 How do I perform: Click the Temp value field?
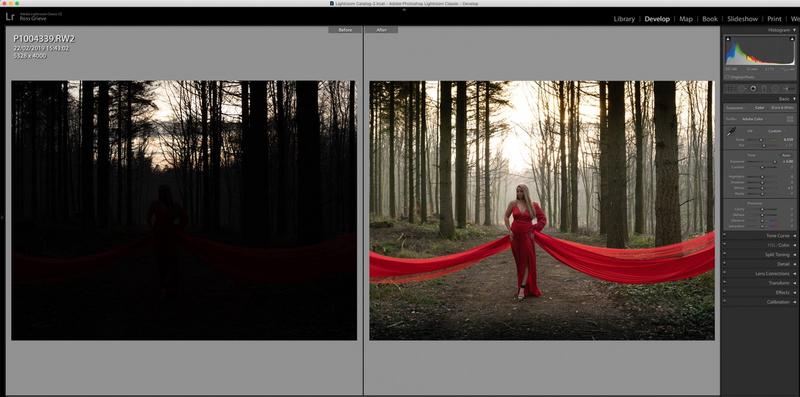788,140
